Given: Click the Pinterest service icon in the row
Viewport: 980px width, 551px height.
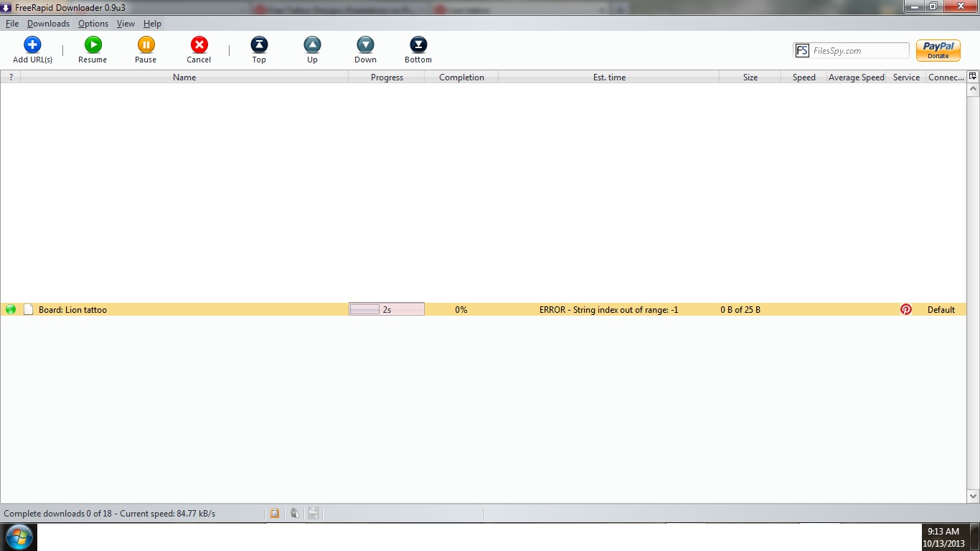Looking at the screenshot, I should (x=906, y=309).
